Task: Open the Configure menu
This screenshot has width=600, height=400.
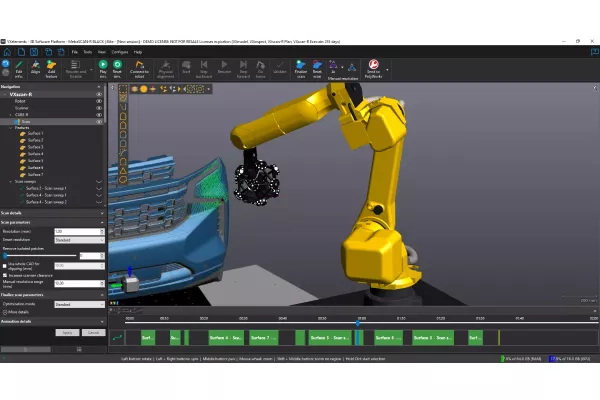Action: pos(119,51)
